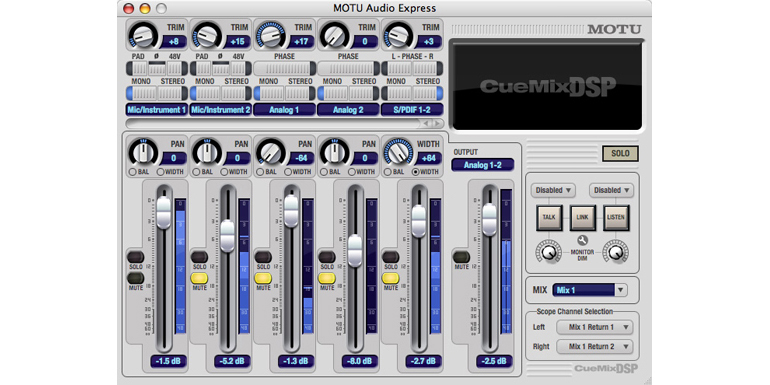Click the Analog 1 pan knob
This screenshot has height=385, width=770.
pyautogui.click(x=271, y=152)
